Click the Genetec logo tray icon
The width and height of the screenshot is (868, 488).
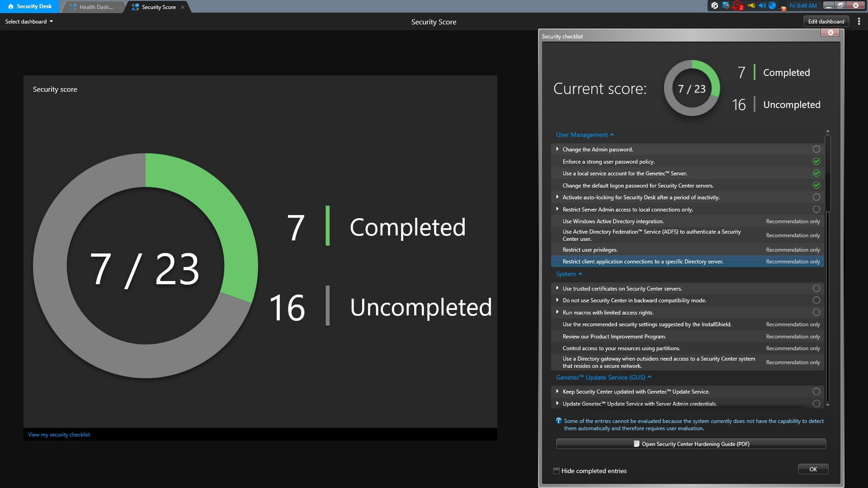(x=714, y=6)
